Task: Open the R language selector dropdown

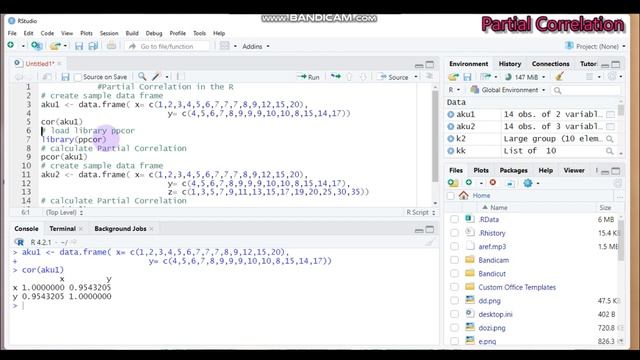Action: [x=454, y=90]
